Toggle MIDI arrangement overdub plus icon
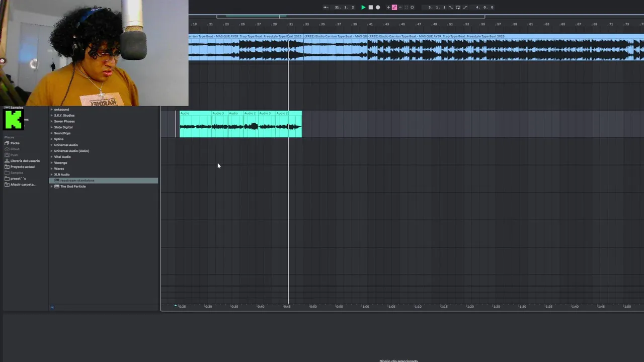The height and width of the screenshot is (362, 644). pos(388,7)
